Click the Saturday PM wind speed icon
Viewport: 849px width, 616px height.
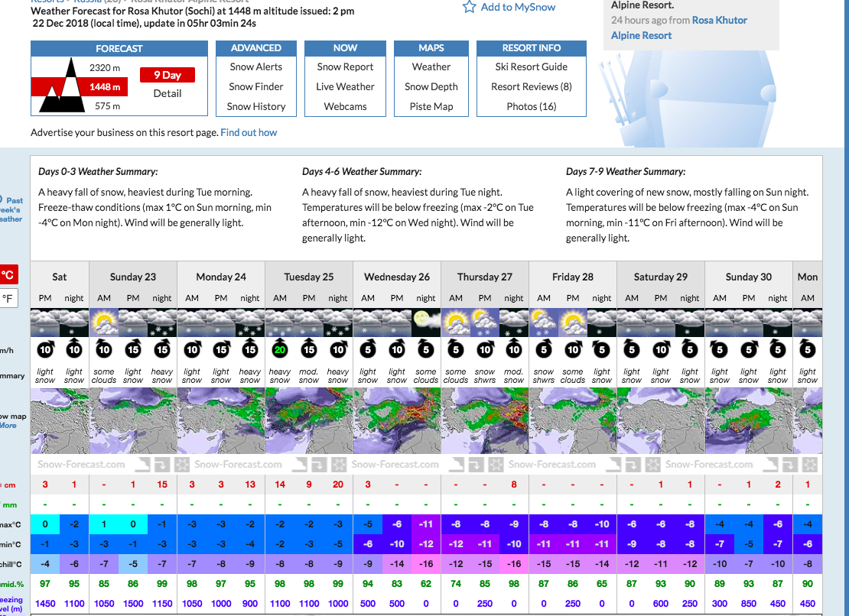point(45,349)
